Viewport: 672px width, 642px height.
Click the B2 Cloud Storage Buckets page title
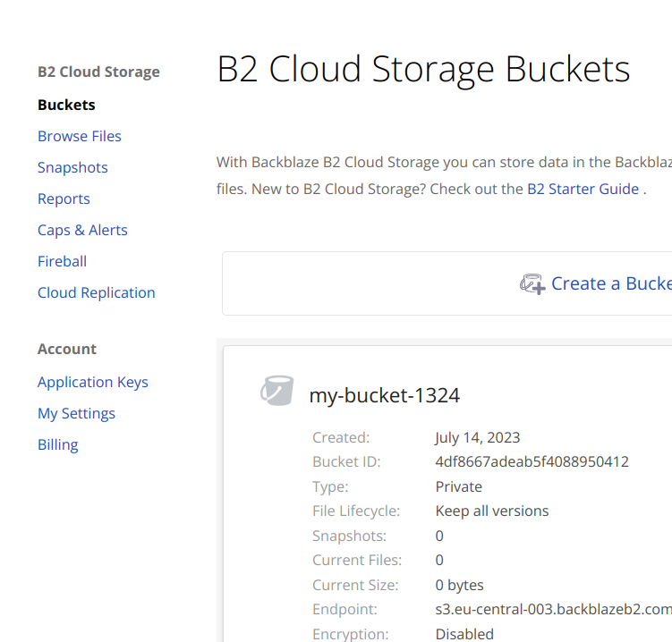tap(423, 70)
